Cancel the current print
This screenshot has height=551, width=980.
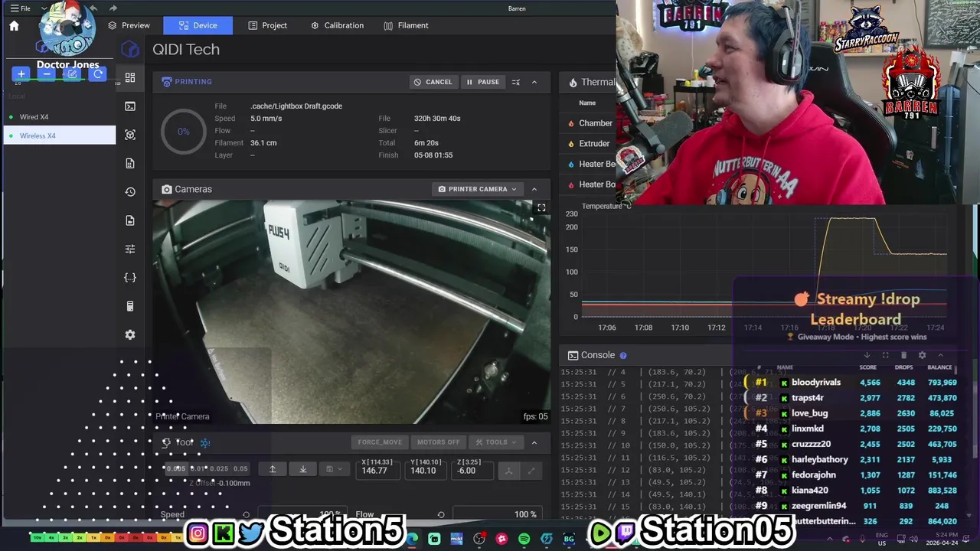[x=433, y=82]
